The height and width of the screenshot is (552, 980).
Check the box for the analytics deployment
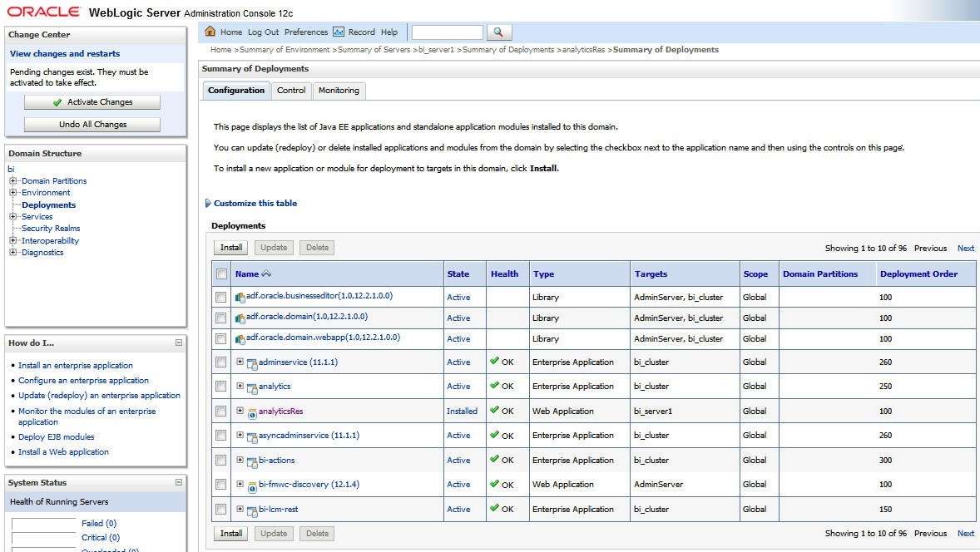[x=220, y=387]
